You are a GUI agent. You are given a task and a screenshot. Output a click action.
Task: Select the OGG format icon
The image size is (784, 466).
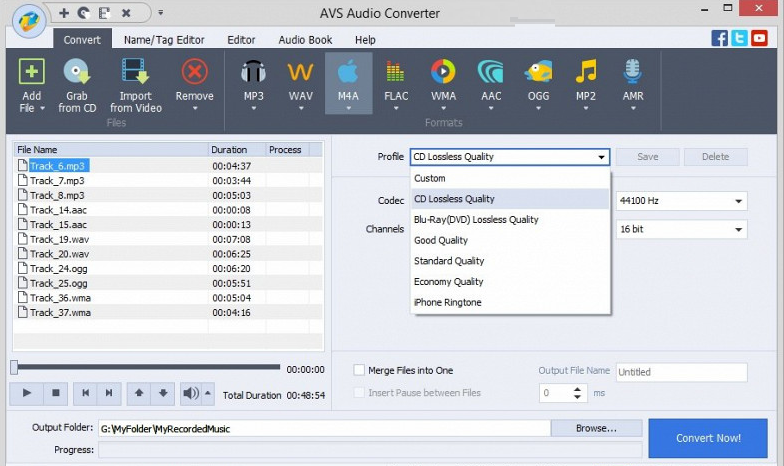[x=538, y=72]
